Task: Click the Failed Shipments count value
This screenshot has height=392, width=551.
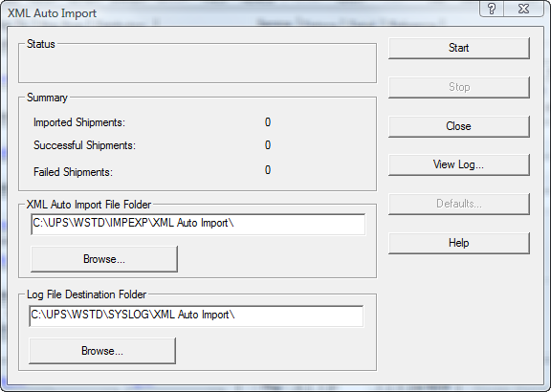Action: pyautogui.click(x=268, y=170)
